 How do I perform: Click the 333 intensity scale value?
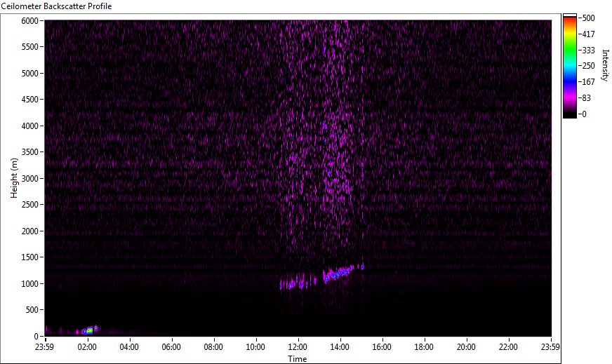[x=589, y=50]
